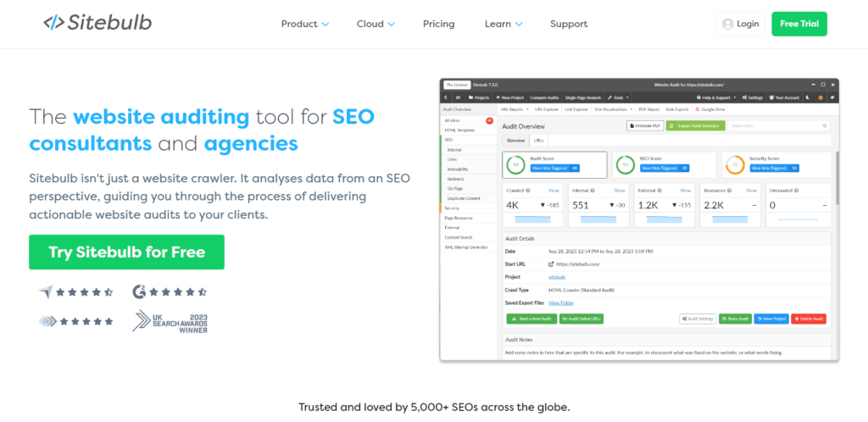
Task: Click help icon next to Uncrawled
Action: click(x=796, y=191)
